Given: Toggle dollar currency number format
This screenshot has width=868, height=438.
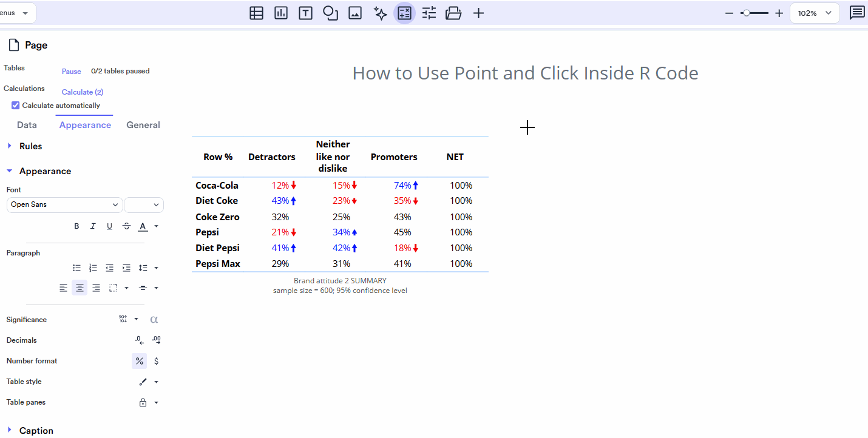Looking at the screenshot, I should (x=157, y=361).
